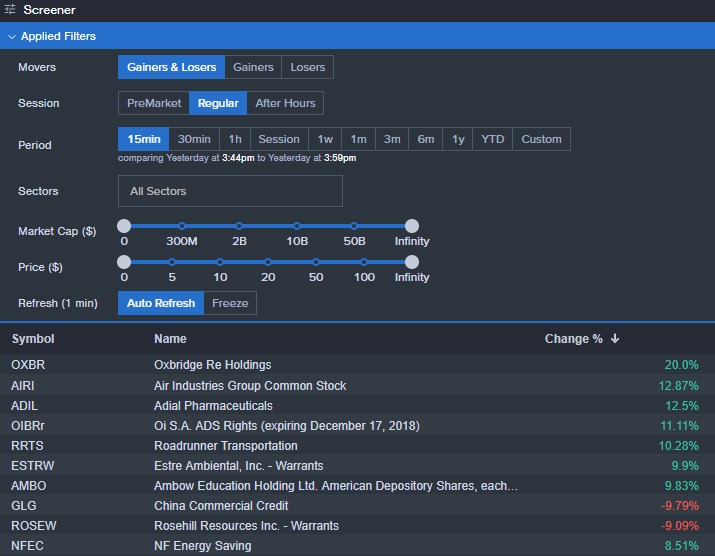Select Gainers & Losers movers option

click(171, 67)
